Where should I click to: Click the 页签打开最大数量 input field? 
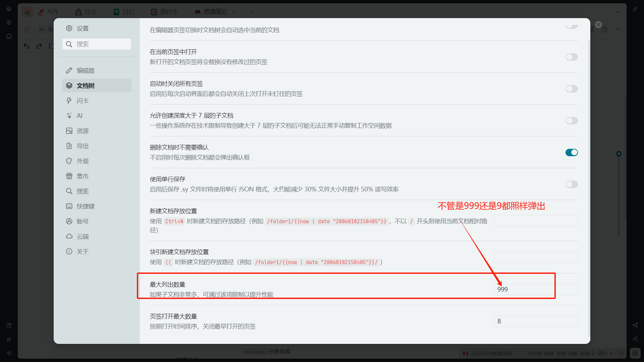point(535,321)
